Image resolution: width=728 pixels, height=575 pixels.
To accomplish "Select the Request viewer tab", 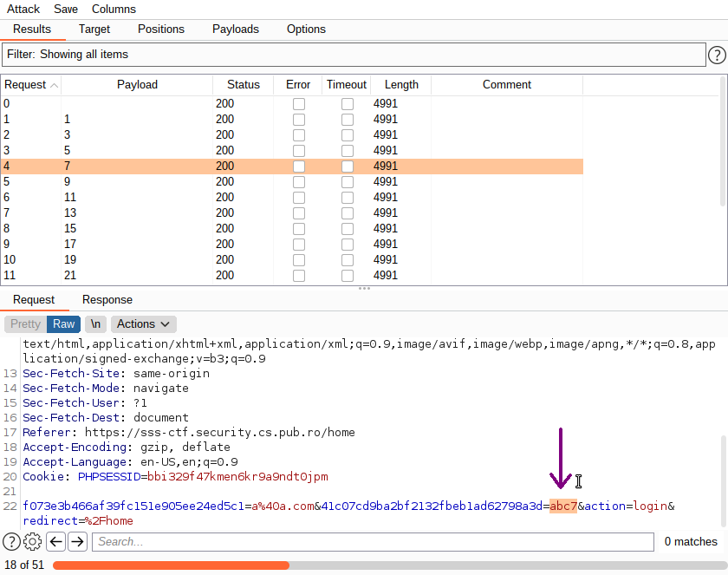I will pyautogui.click(x=34, y=299).
